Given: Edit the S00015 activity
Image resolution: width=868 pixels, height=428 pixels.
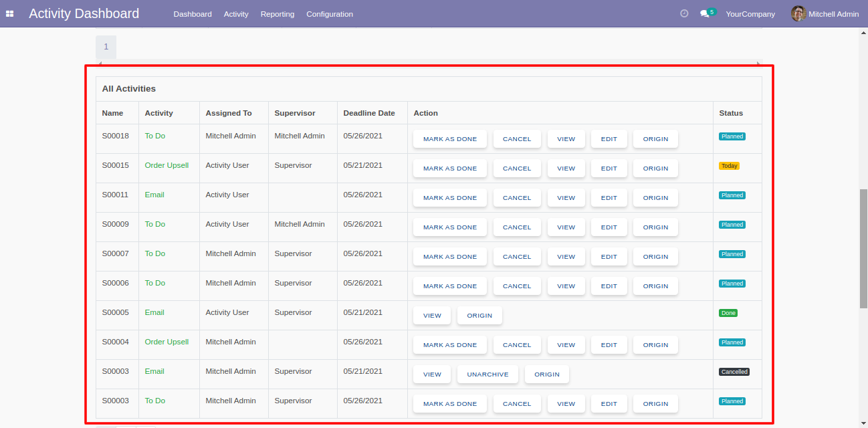Looking at the screenshot, I should pos(609,169).
